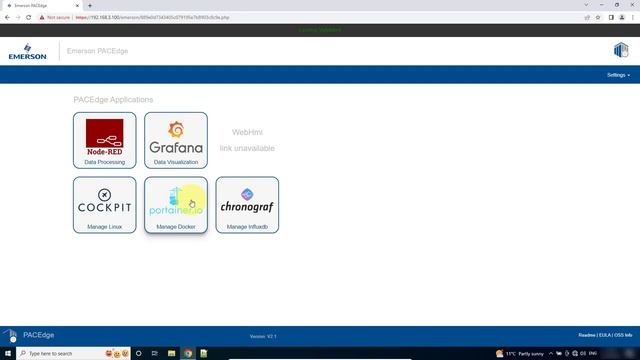Open the OSS Info footer link
Screen dimensions: 640x360
(623, 335)
